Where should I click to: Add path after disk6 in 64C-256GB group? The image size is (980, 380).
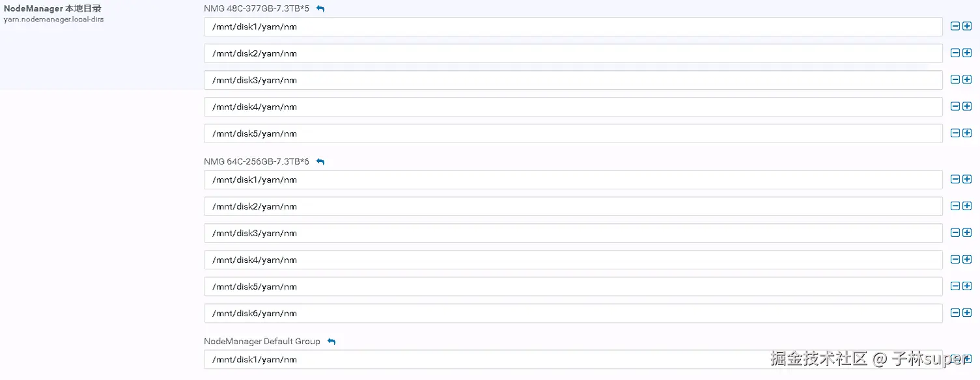pyautogui.click(x=967, y=313)
